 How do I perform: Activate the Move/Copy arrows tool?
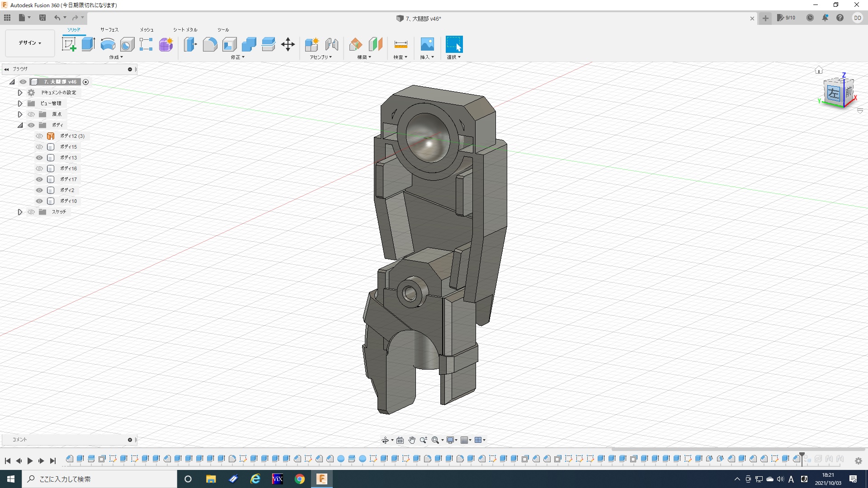(x=288, y=44)
